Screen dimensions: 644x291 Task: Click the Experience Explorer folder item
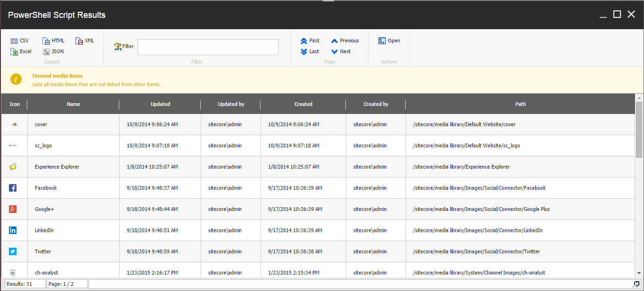tap(57, 167)
